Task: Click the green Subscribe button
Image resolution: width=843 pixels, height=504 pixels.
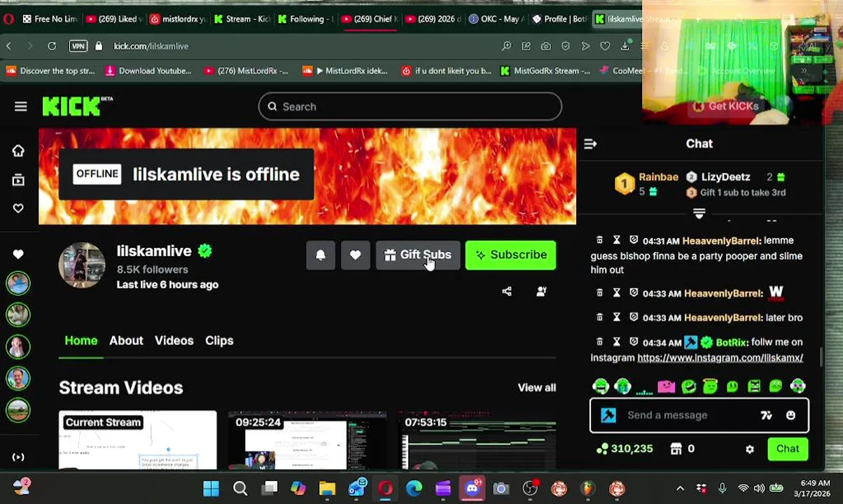Action: (511, 255)
